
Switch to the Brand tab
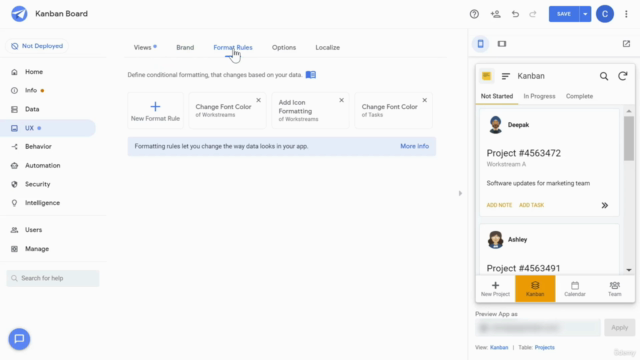click(185, 47)
